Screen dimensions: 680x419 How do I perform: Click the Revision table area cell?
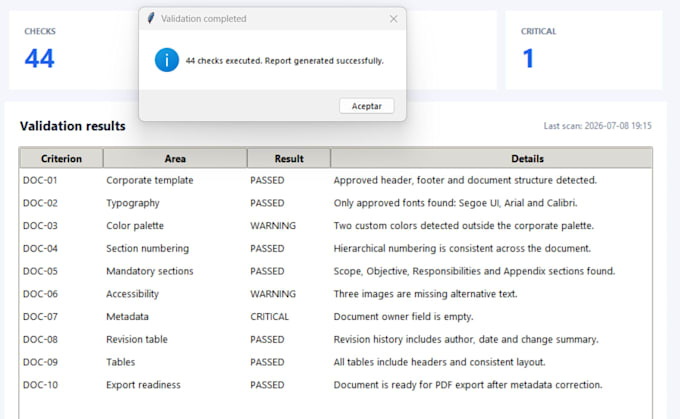[137, 339]
